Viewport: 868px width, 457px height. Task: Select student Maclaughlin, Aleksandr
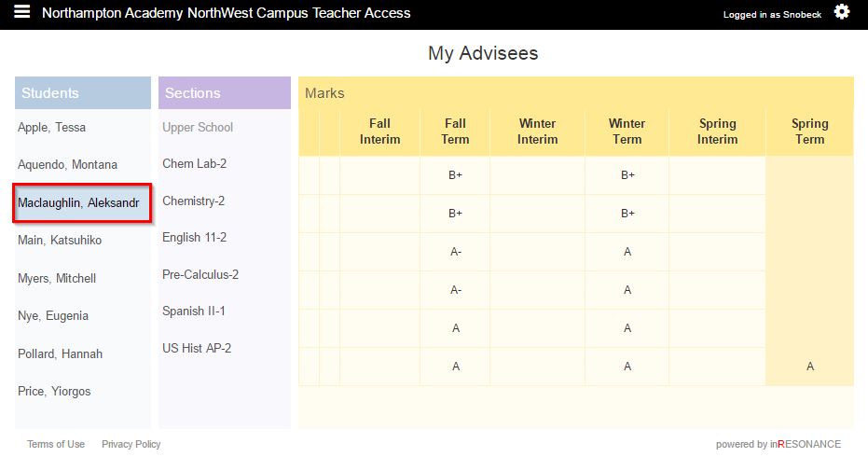[x=78, y=202]
